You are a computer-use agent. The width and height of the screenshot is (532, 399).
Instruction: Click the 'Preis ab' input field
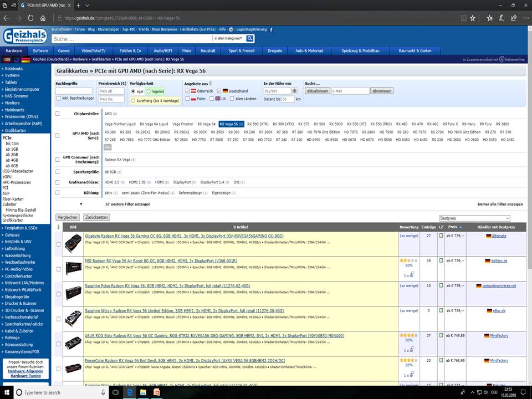(111, 91)
